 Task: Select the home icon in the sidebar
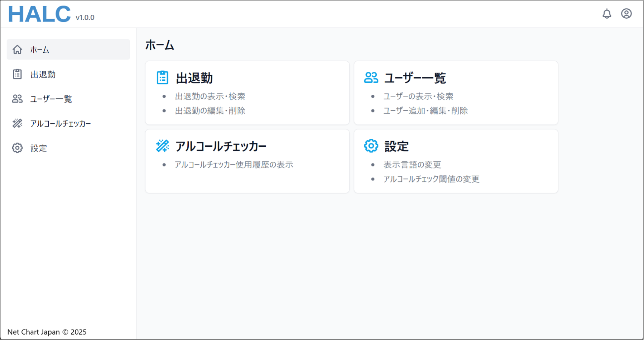click(17, 50)
